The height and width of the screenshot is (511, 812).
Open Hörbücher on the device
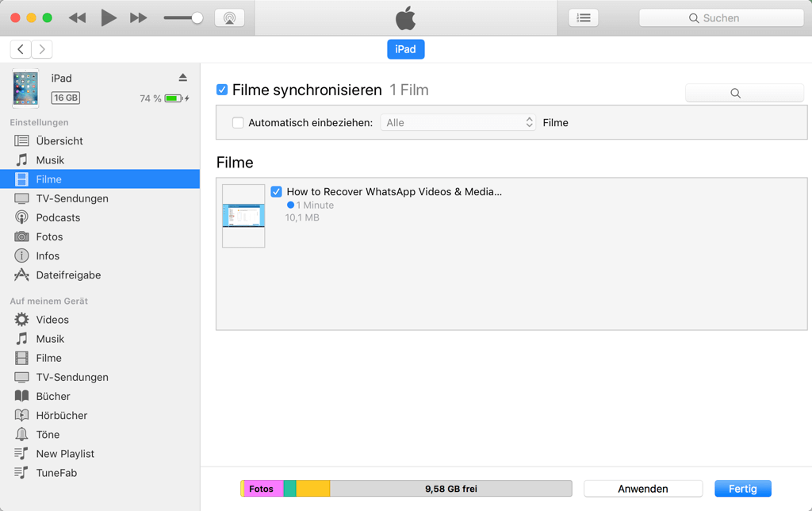click(x=100, y=416)
